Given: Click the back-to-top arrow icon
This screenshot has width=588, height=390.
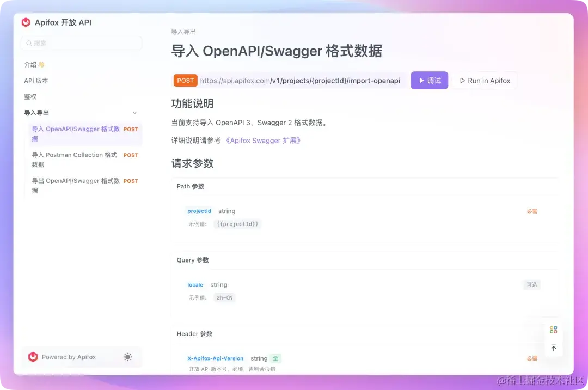Looking at the screenshot, I should 554,347.
